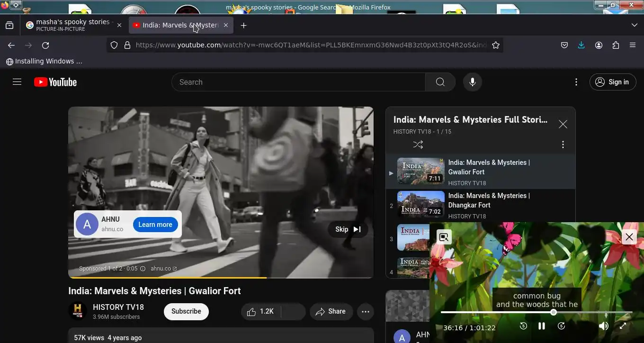This screenshot has height=343, width=644.
Task: Click the video title Gwalior Fort text
Action: coord(154,291)
